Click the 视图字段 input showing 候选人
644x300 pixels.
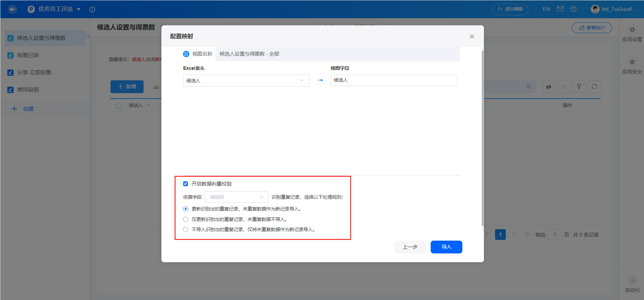pos(394,80)
